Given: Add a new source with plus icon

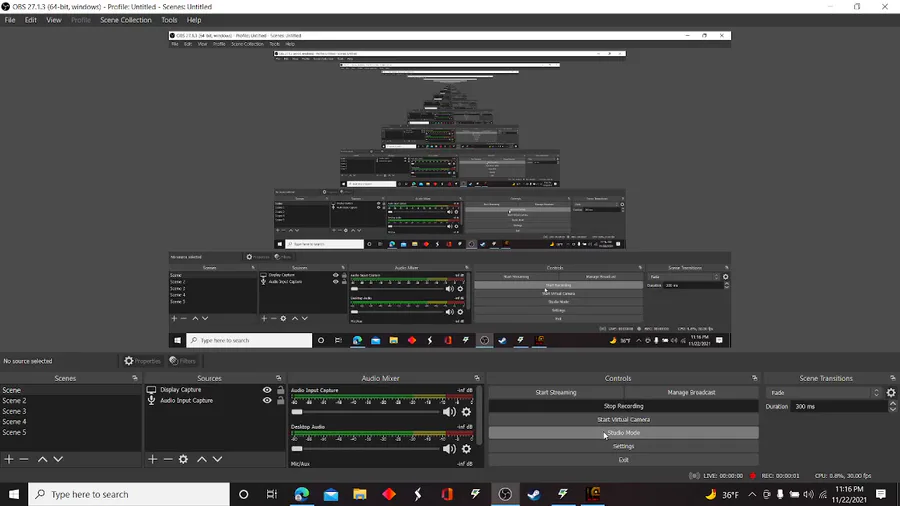Looking at the screenshot, I should point(152,459).
